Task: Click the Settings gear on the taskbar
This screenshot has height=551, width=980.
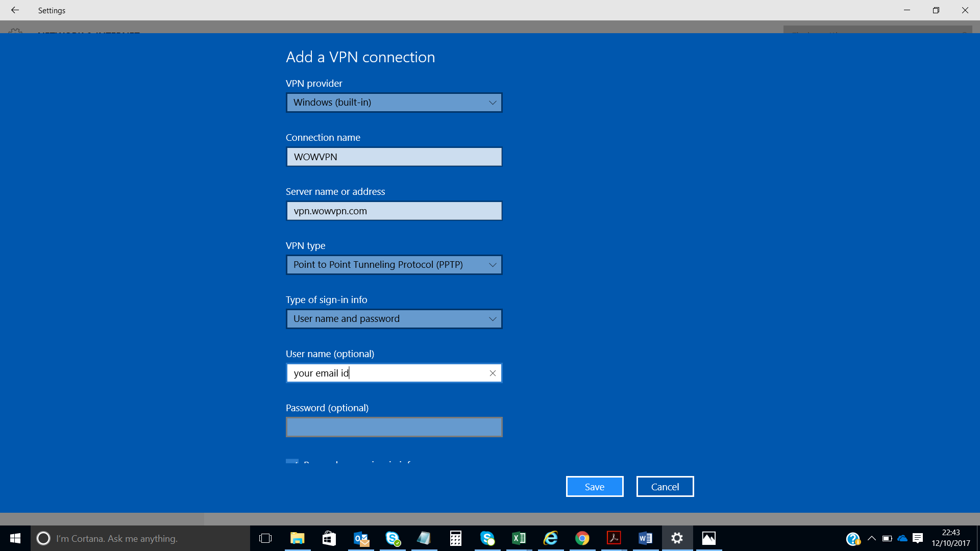Action: coord(677,538)
